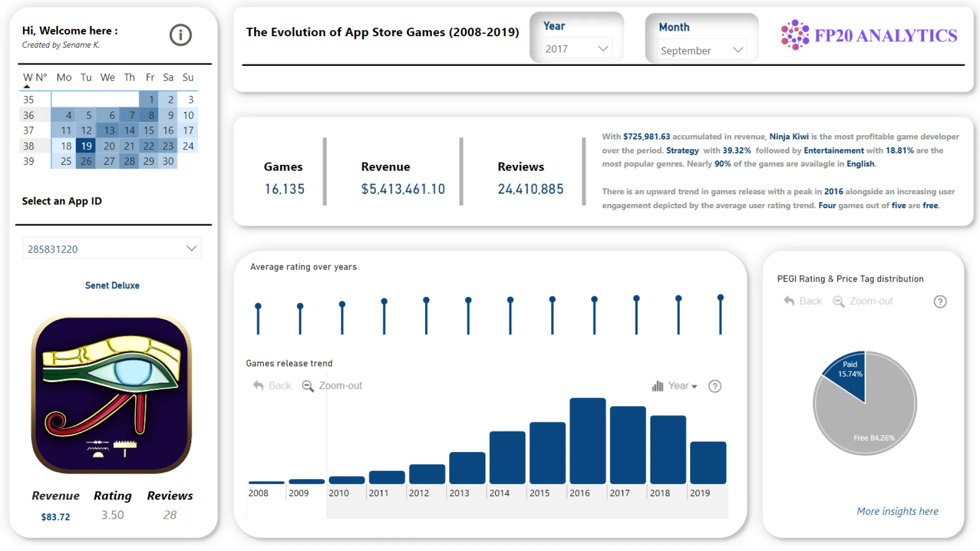The width and height of the screenshot is (980, 551).
Task: Click Average rating over years title
Action: [304, 267]
